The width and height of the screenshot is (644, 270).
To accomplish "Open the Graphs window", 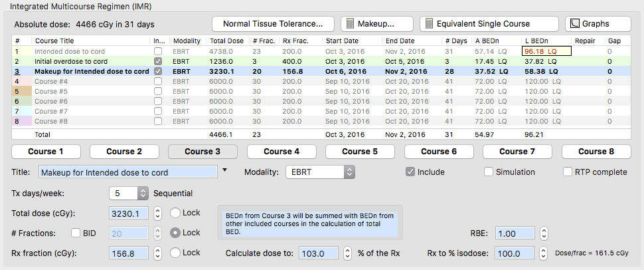I will tap(598, 24).
